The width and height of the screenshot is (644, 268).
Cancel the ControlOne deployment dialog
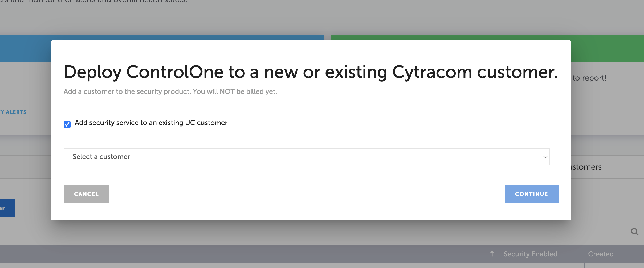86,194
